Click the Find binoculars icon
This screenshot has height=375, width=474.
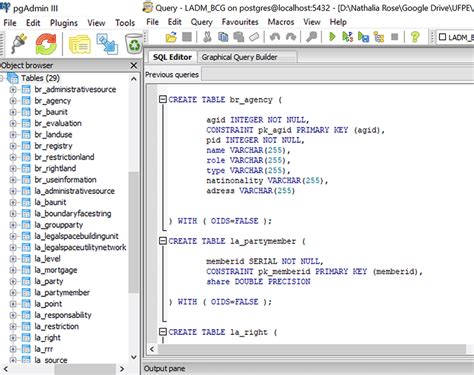tap(311, 37)
